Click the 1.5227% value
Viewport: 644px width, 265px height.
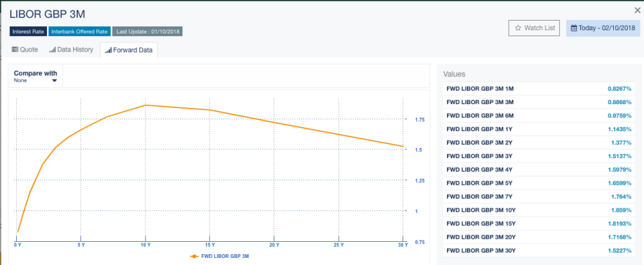point(620,251)
